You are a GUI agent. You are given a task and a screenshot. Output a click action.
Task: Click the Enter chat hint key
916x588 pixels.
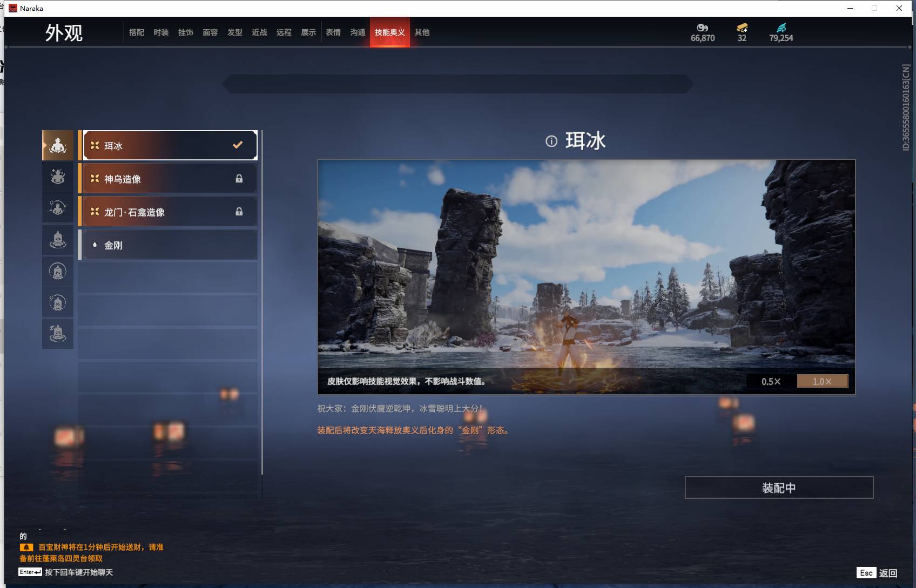click(x=30, y=572)
